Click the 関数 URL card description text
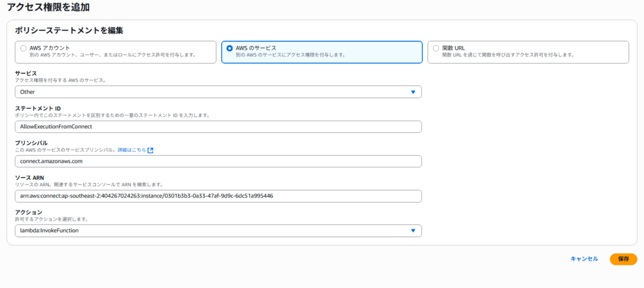The width and height of the screenshot is (644, 288). tap(508, 55)
